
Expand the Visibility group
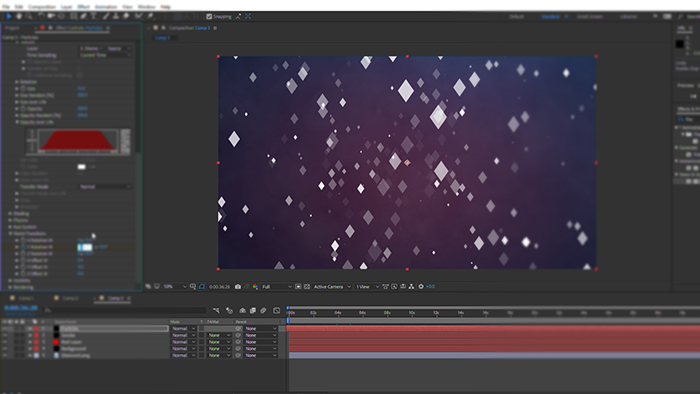click(x=10, y=280)
